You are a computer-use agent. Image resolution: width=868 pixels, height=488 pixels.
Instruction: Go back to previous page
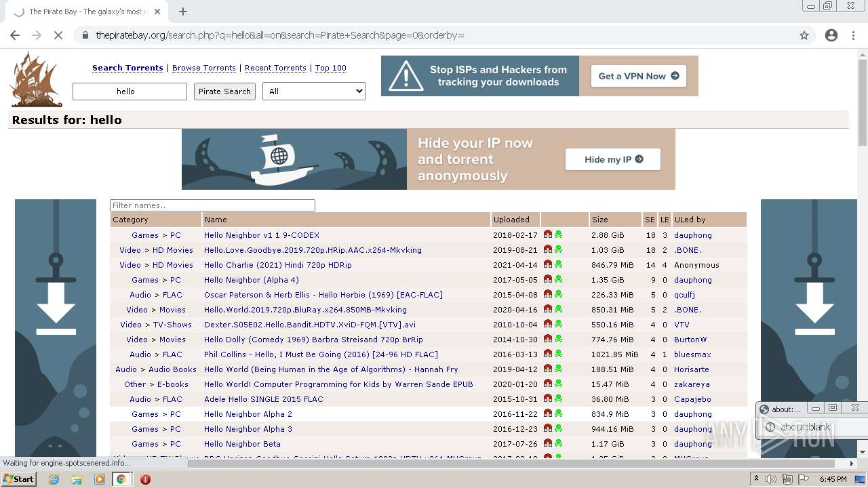(x=15, y=35)
